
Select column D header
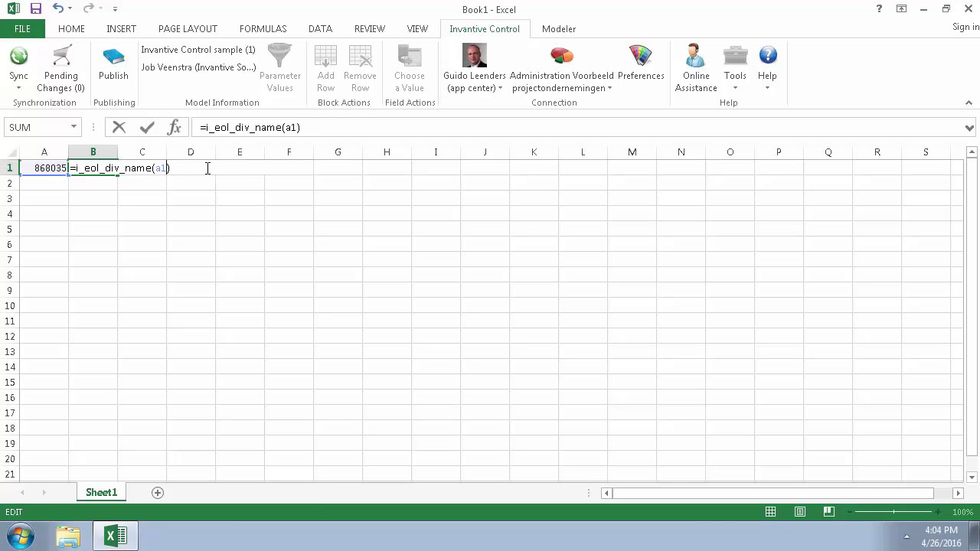tap(191, 152)
